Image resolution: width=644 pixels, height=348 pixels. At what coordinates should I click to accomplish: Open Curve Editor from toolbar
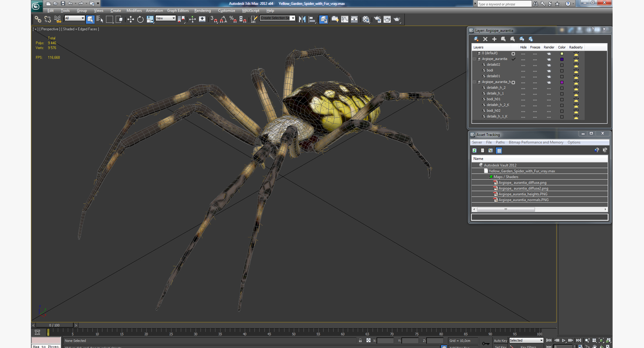pos(345,19)
